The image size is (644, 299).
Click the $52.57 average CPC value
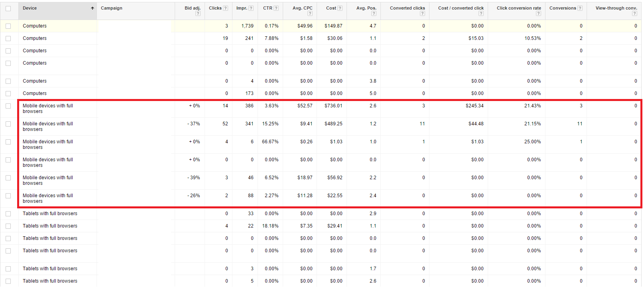tap(305, 106)
